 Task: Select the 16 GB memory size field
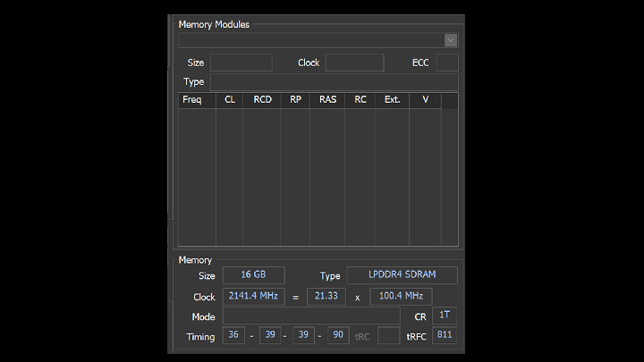[x=253, y=275]
